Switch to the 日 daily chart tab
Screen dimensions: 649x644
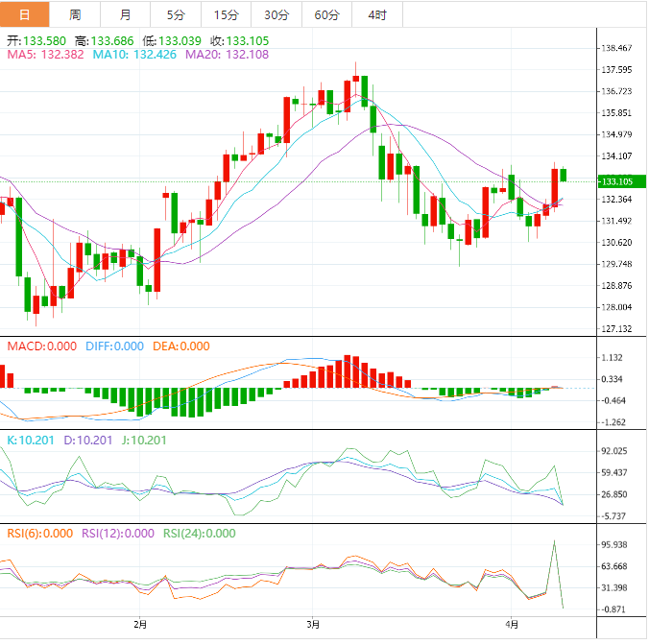point(24,14)
